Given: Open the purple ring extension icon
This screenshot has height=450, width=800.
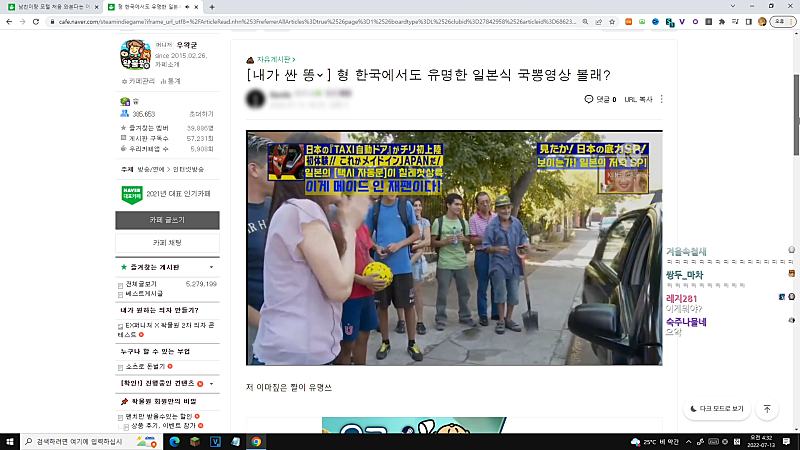Looking at the screenshot, I should pyautogui.click(x=695, y=22).
